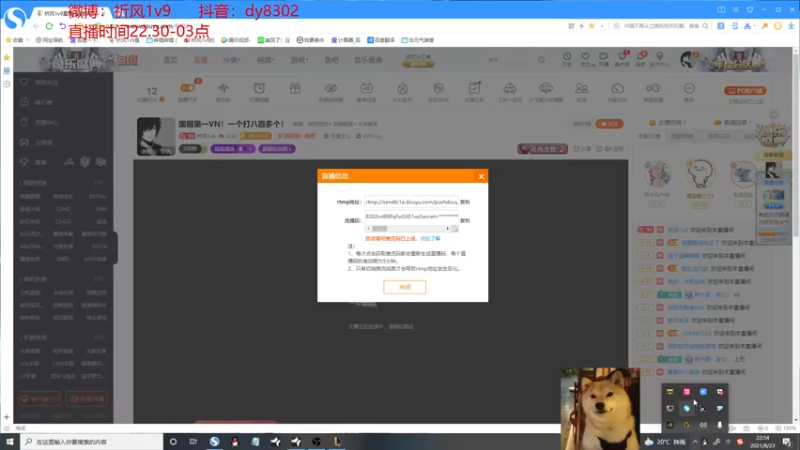Open the AD task icon
Image resolution: width=800 pixels, height=450 pixels.
tap(366, 88)
